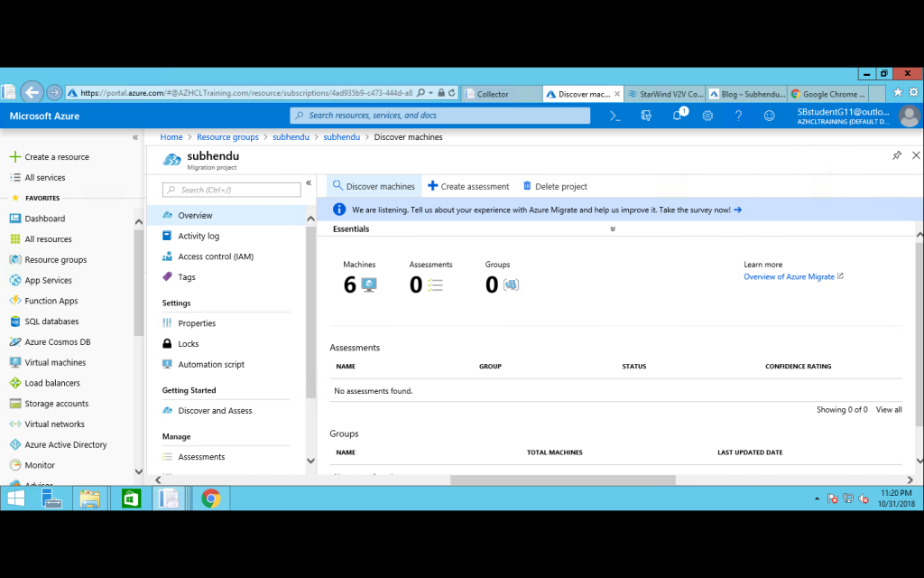
Task: Open Discover and Assess menu item
Action: pyautogui.click(x=215, y=411)
